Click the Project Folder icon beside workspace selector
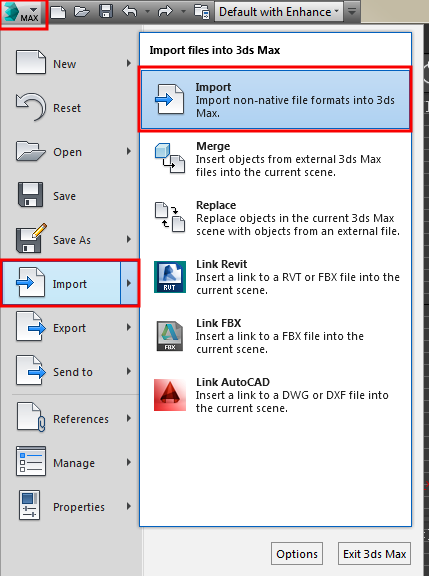The height and width of the screenshot is (576, 429). 202,12
